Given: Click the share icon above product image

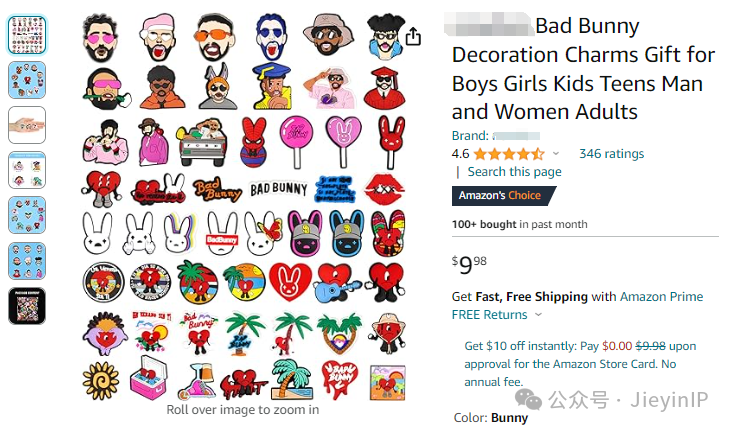Looking at the screenshot, I should coord(413,36).
